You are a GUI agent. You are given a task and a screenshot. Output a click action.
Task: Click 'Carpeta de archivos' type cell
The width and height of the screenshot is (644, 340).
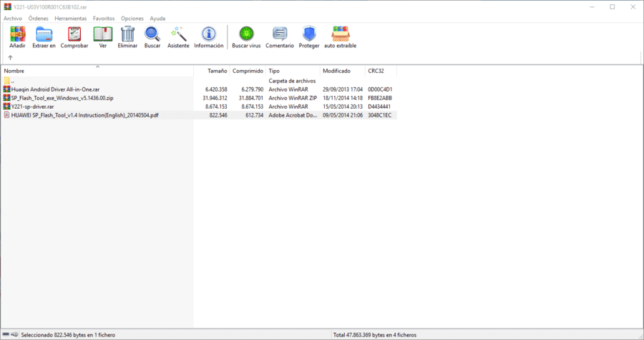point(292,81)
